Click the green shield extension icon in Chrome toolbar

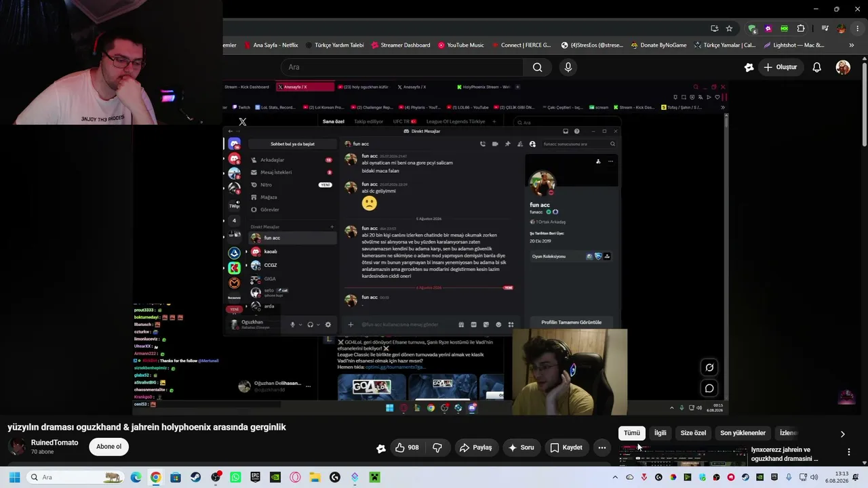[x=752, y=28]
